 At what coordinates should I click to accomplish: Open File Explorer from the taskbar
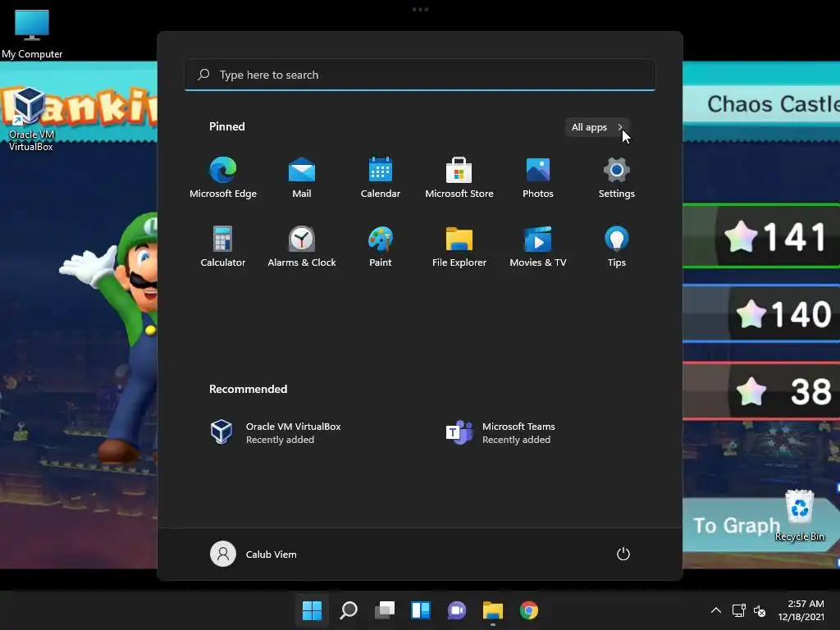pyautogui.click(x=493, y=610)
